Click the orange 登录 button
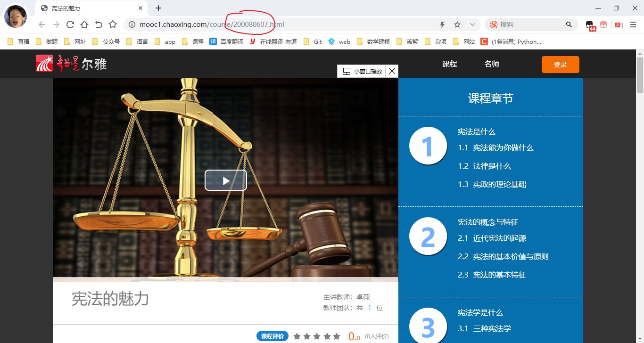 coord(560,65)
